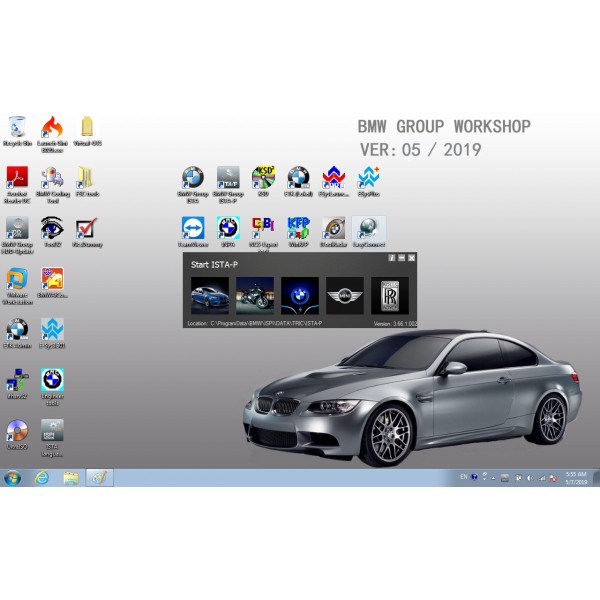Choose the Rolls-Royce tile in ISTA-P

pyautogui.click(x=390, y=295)
